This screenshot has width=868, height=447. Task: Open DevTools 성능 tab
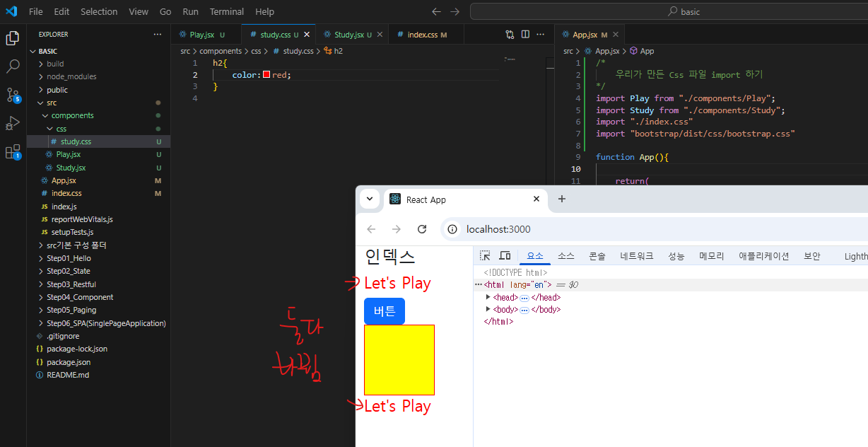[x=676, y=256]
